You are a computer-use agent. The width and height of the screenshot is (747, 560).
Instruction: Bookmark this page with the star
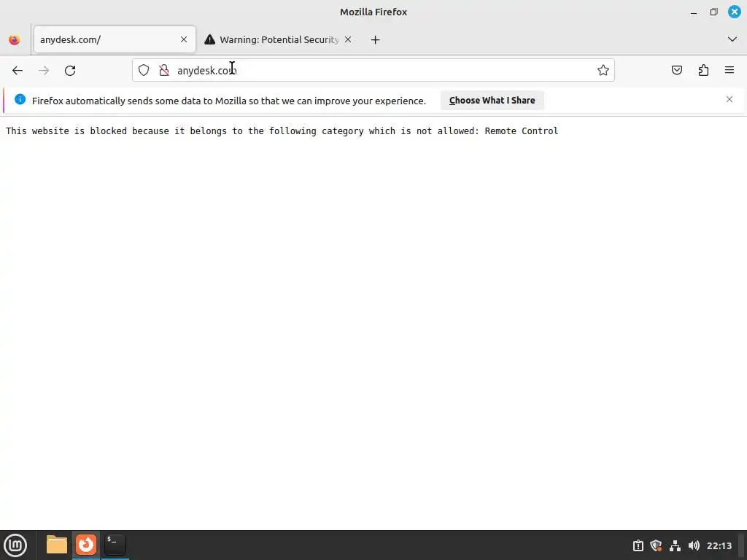click(603, 71)
